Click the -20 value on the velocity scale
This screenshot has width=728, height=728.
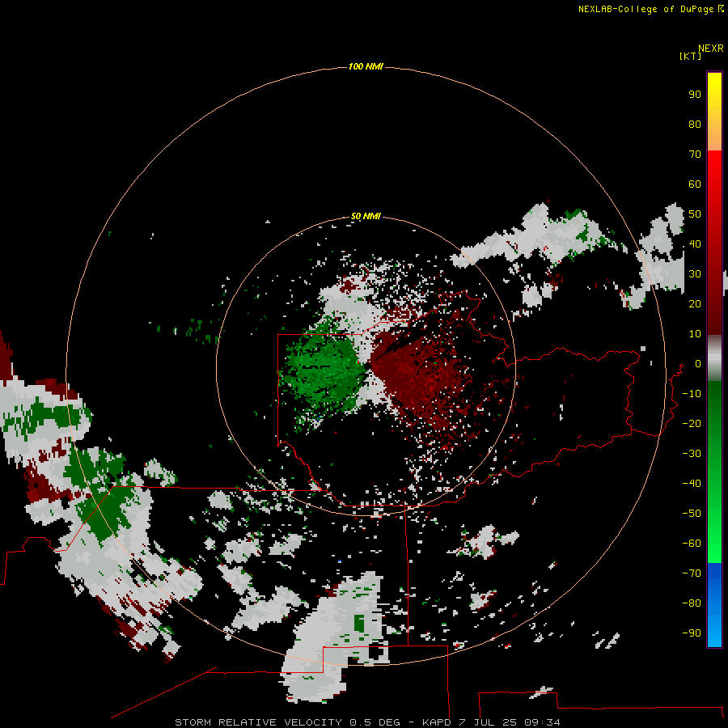[x=692, y=424]
